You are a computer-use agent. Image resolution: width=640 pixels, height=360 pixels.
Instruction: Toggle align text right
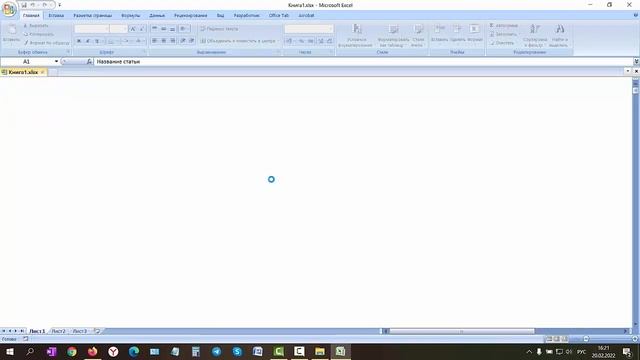point(172,41)
